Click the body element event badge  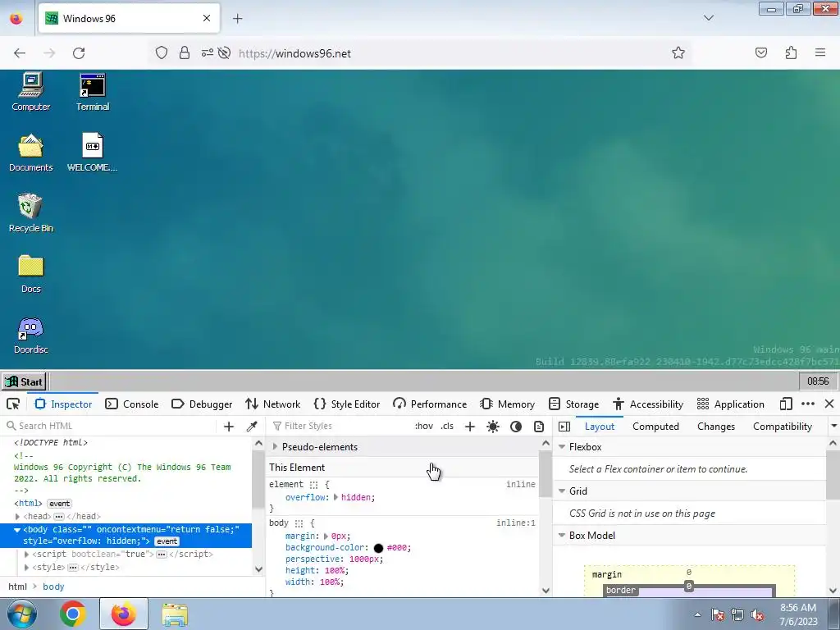[x=167, y=541]
